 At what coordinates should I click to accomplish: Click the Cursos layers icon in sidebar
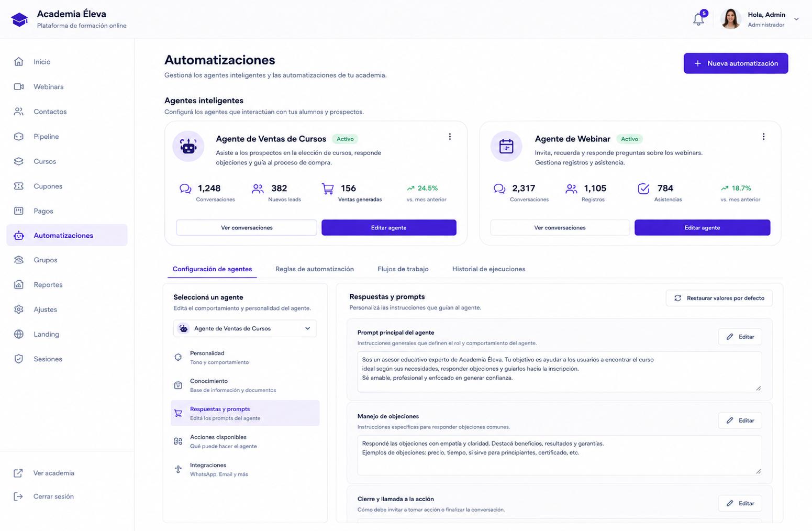pos(19,161)
